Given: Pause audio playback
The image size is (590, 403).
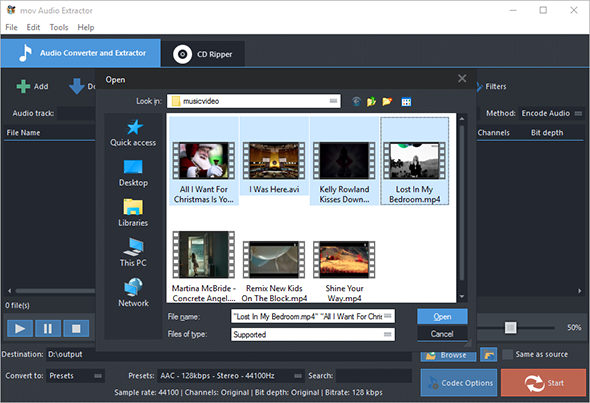Looking at the screenshot, I should (48, 328).
